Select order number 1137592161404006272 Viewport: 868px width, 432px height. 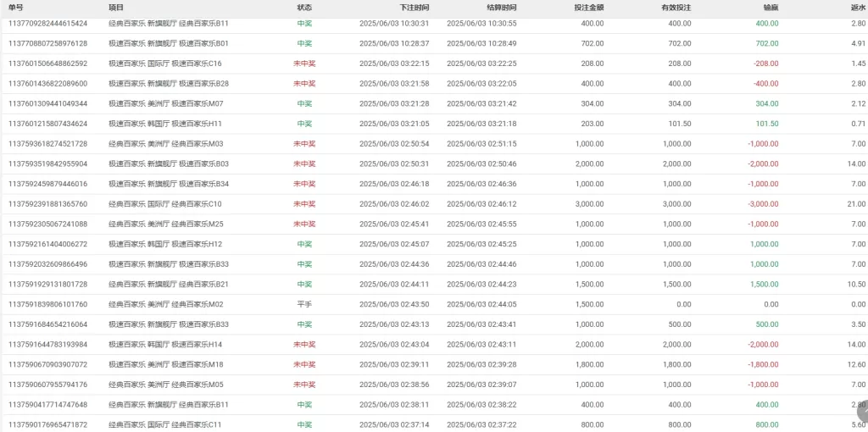tap(47, 244)
